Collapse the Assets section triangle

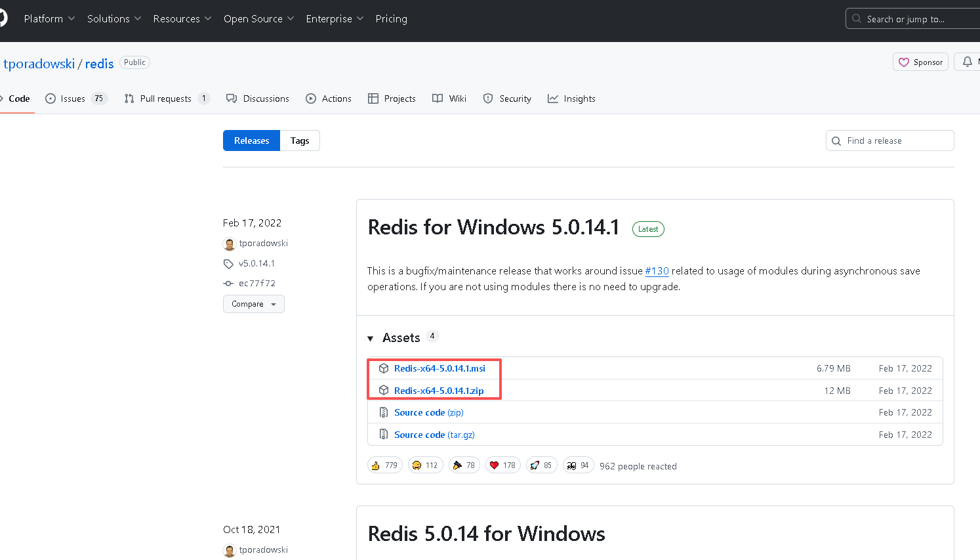pyautogui.click(x=371, y=338)
